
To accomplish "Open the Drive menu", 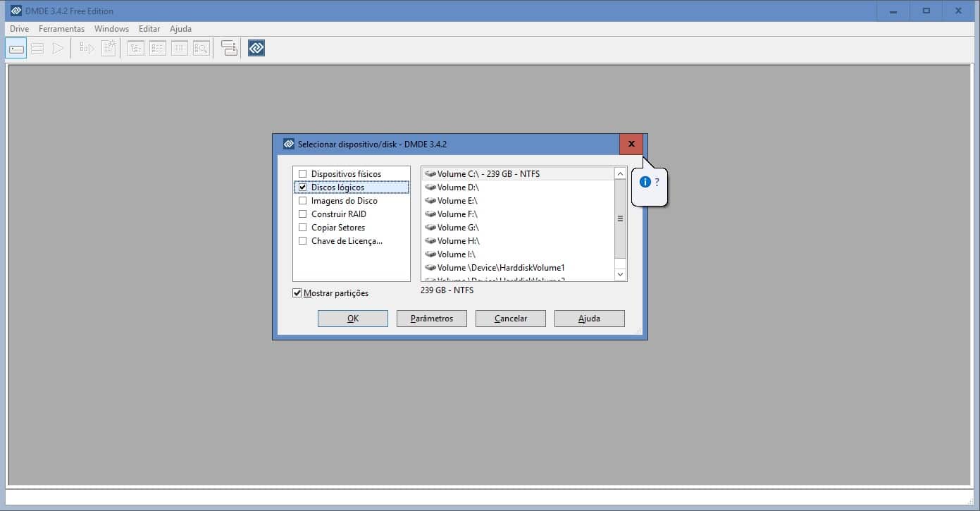I will [x=19, y=29].
